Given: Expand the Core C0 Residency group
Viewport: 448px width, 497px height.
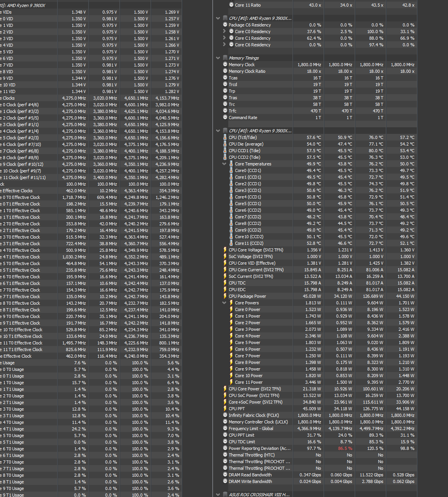Looking at the screenshot, I should [224, 32].
